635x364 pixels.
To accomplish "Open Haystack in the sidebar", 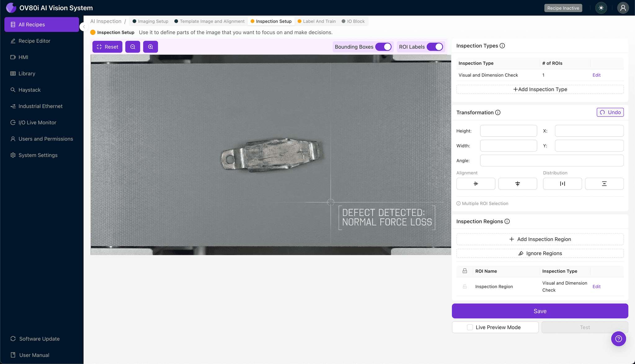I will pyautogui.click(x=42, y=90).
